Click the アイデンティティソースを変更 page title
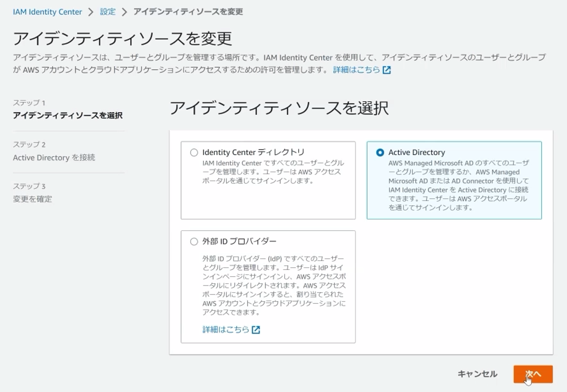 coord(122,39)
